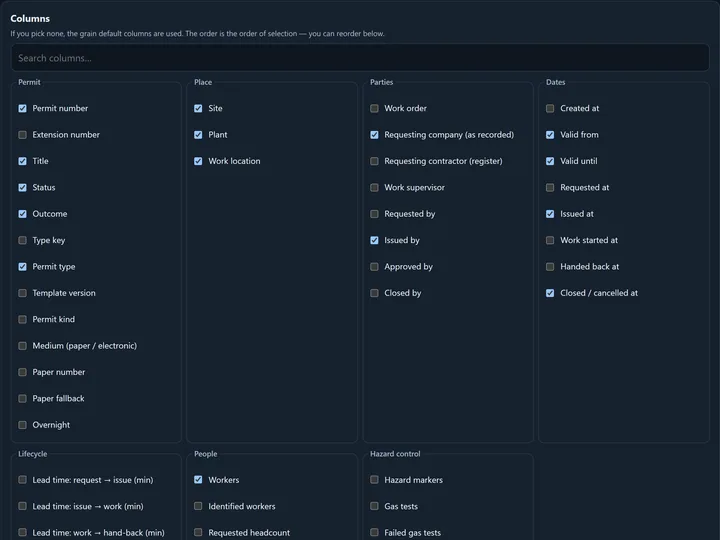Enable the Extension number column

[22, 135]
